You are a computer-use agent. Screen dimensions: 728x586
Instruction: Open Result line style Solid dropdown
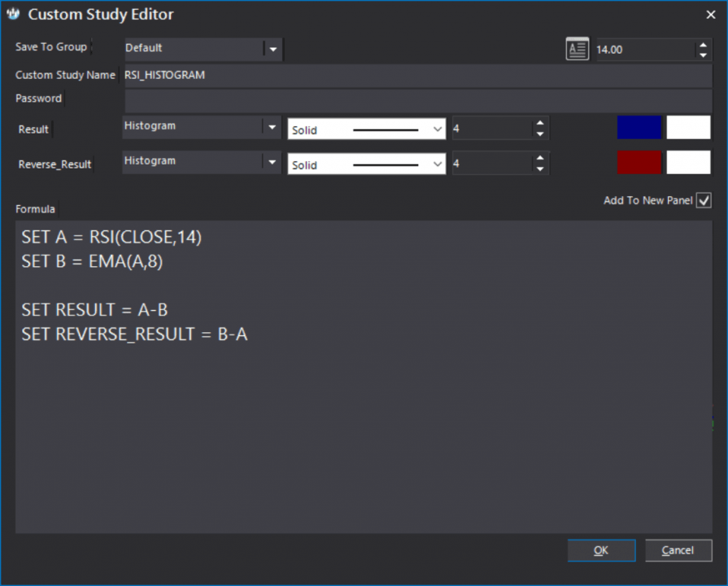(x=367, y=129)
